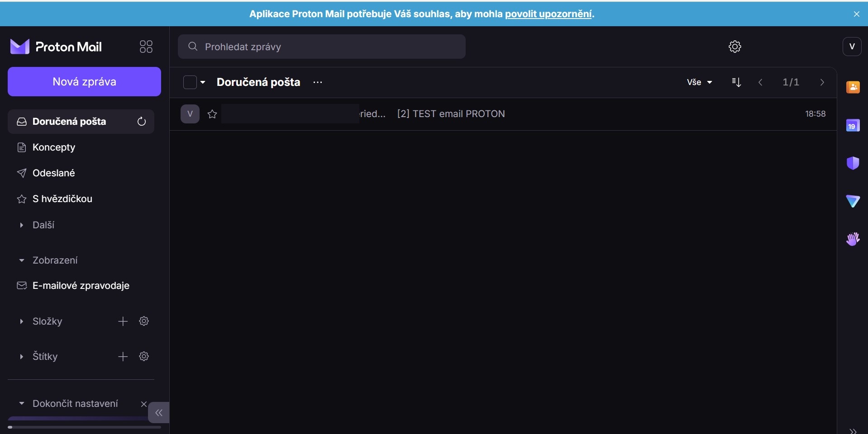Collapse the left sidebar with double chevron

tap(159, 413)
